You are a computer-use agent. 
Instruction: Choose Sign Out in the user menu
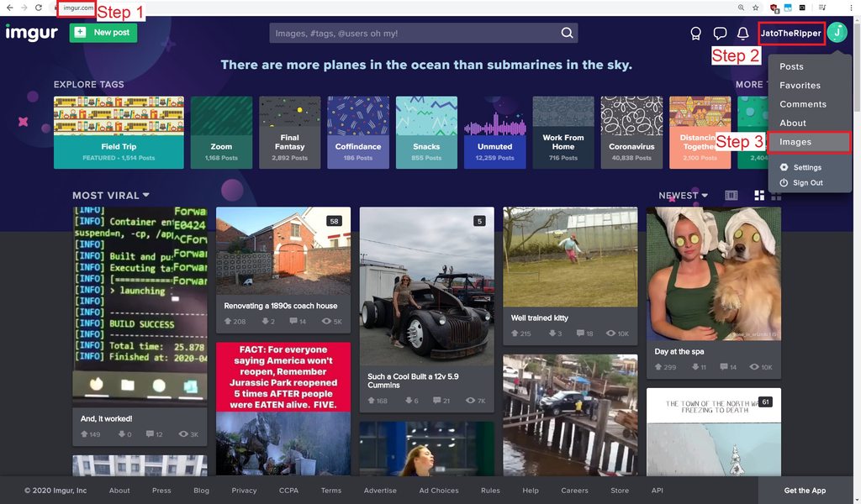(808, 182)
